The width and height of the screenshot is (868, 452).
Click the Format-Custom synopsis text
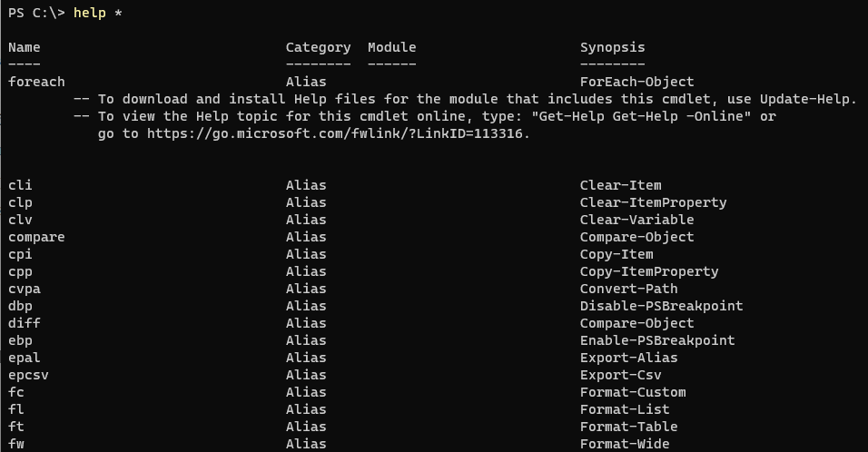(x=633, y=392)
